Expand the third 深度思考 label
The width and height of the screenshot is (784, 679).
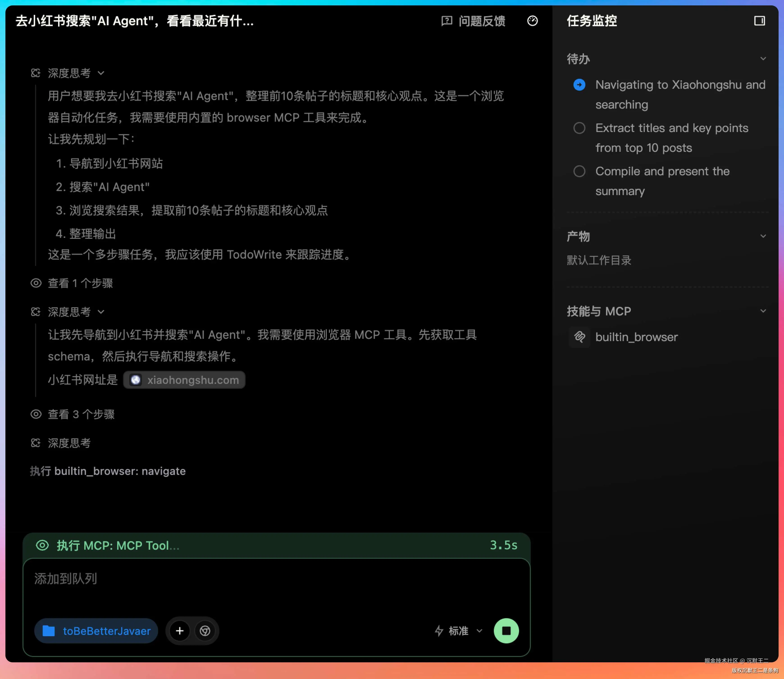pyautogui.click(x=69, y=443)
